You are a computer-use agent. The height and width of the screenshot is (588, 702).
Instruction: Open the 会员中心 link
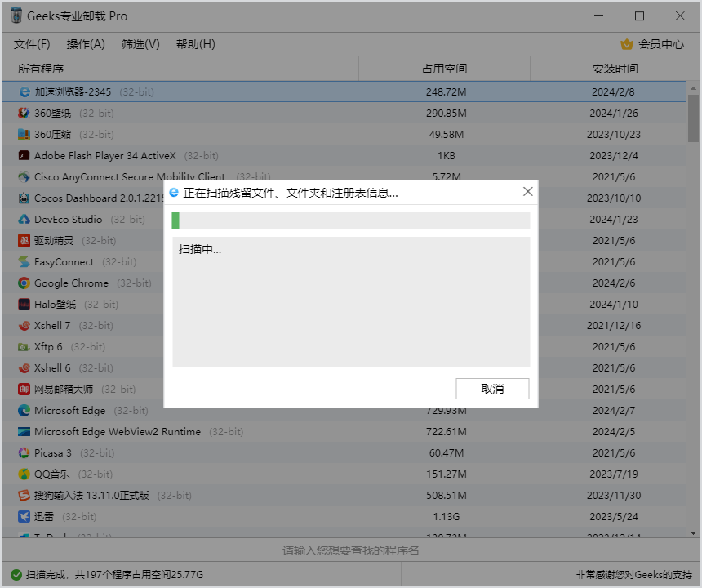[660, 44]
